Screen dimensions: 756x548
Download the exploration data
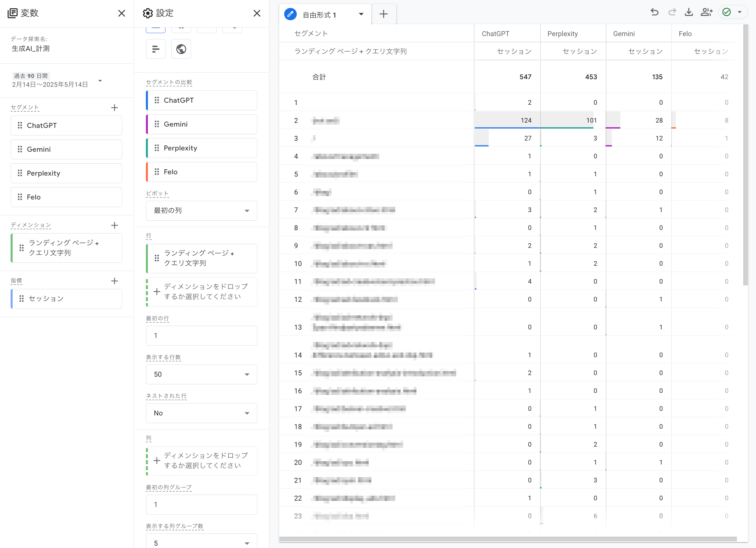pyautogui.click(x=689, y=12)
